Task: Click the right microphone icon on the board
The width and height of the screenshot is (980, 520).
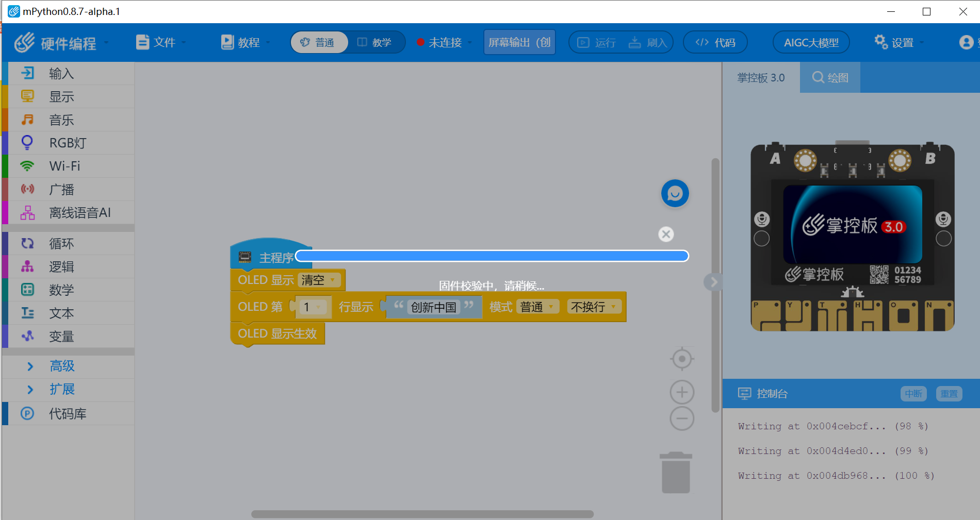Action: pos(943,219)
